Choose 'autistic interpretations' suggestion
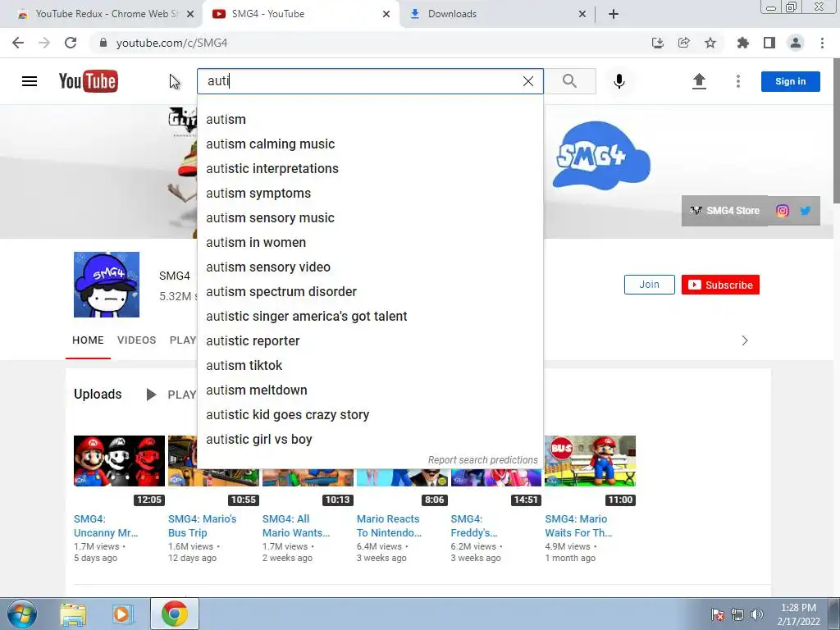The height and width of the screenshot is (630, 840). [x=370, y=169]
